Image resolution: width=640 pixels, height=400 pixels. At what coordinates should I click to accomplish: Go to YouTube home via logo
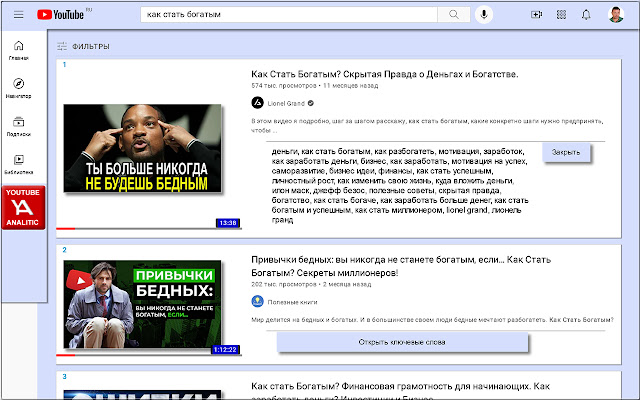(x=60, y=15)
